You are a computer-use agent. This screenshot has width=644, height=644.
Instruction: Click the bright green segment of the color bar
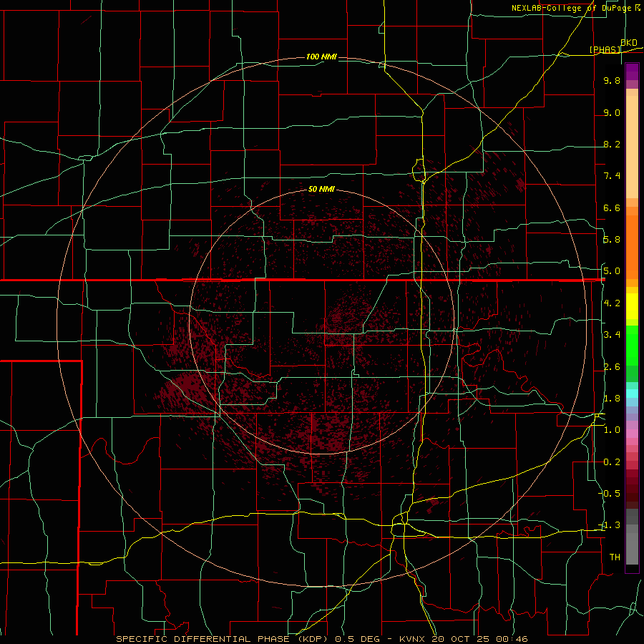(x=632, y=345)
